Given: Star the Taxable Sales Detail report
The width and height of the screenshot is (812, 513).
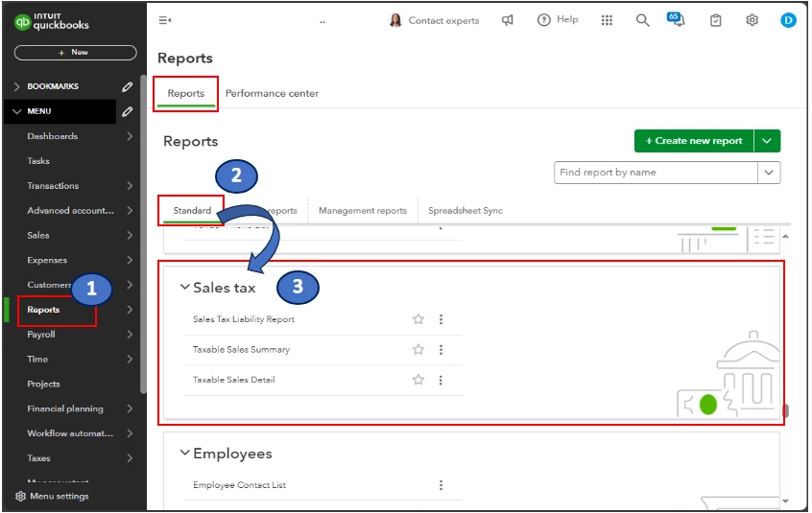Looking at the screenshot, I should [x=418, y=380].
